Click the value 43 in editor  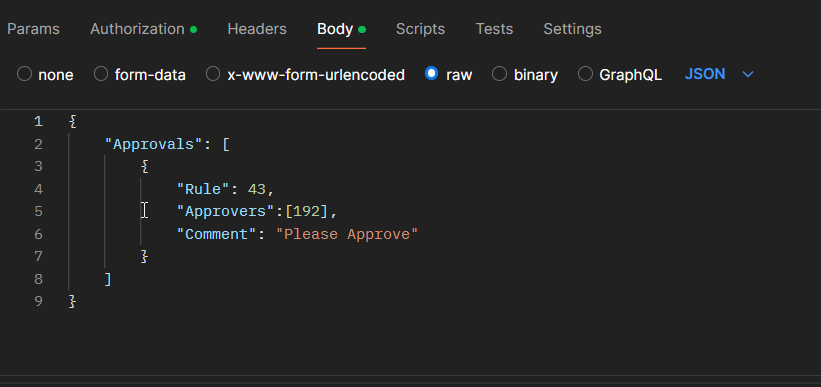click(257, 189)
